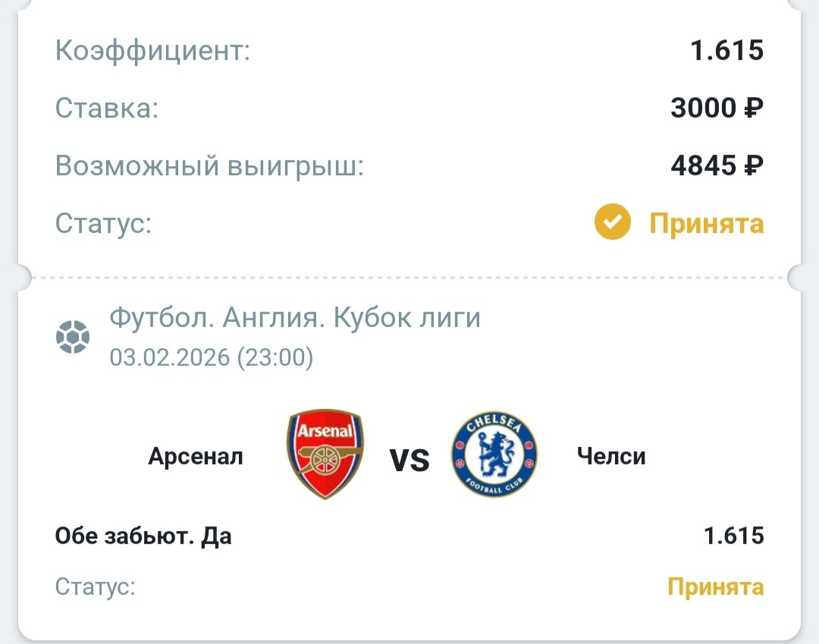Select the stake amount 3000 ₽
The width and height of the screenshot is (819, 644).
[x=717, y=108]
